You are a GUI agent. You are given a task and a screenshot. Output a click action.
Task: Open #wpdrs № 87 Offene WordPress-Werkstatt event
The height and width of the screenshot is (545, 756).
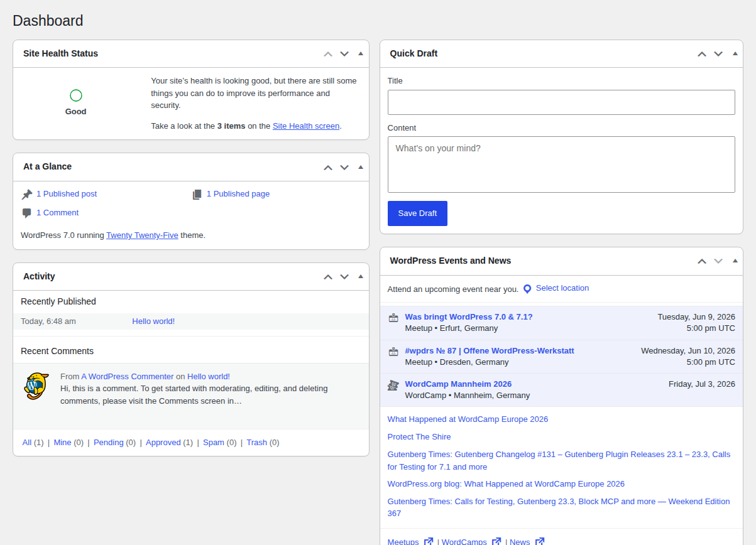click(x=490, y=351)
